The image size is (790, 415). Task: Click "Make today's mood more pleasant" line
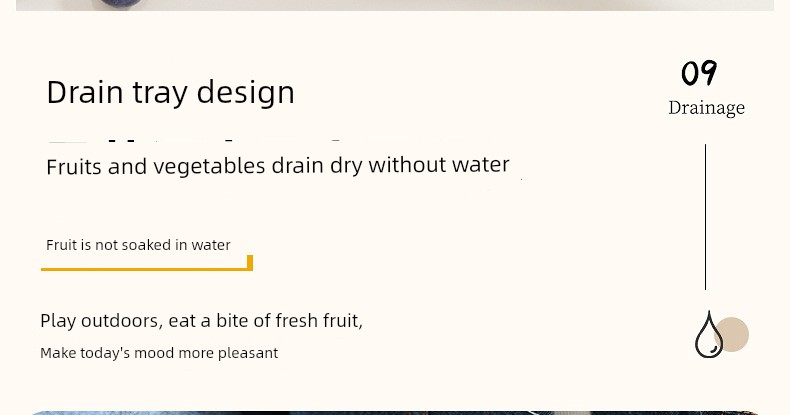point(159,353)
